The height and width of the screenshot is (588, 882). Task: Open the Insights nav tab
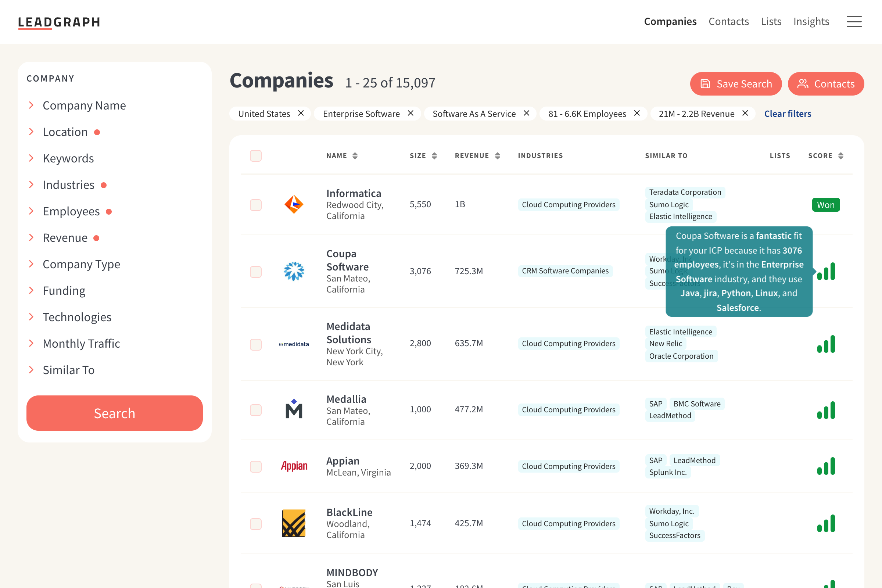811,21
